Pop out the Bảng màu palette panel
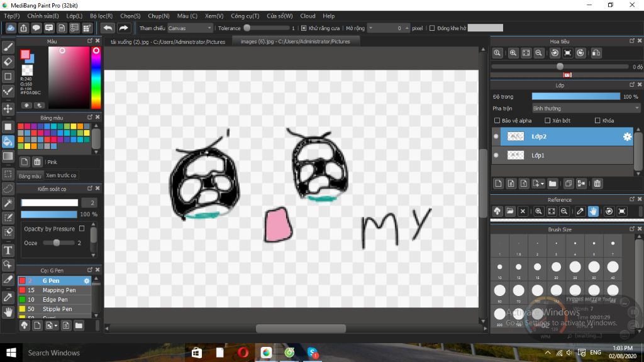Screen dimensions: 644x362 pyautogui.click(x=90, y=118)
